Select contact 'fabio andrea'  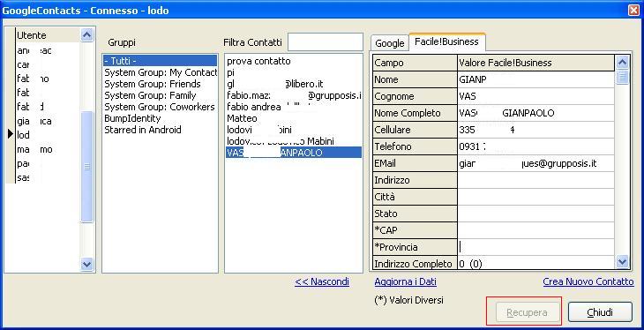tap(294, 107)
